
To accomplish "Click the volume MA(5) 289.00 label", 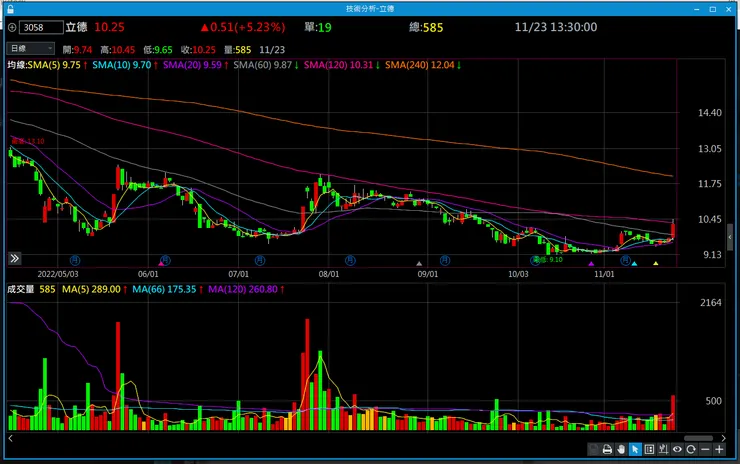I will (x=94, y=289).
